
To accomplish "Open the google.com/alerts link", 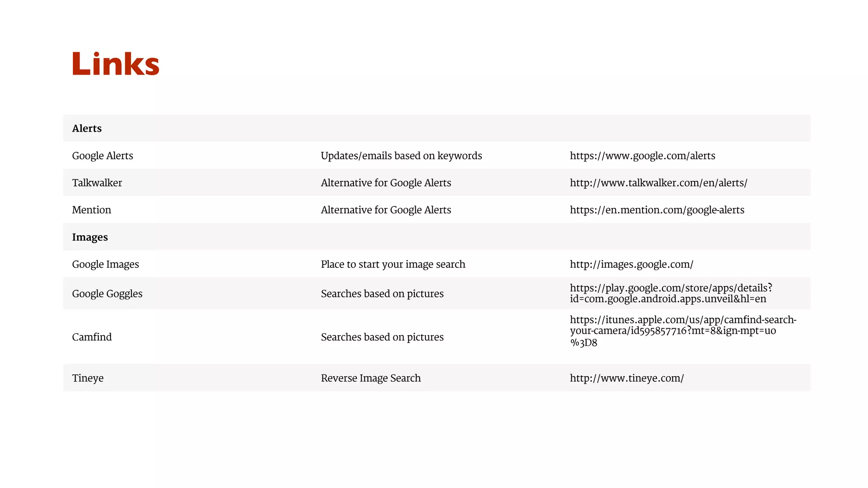I will coord(642,156).
